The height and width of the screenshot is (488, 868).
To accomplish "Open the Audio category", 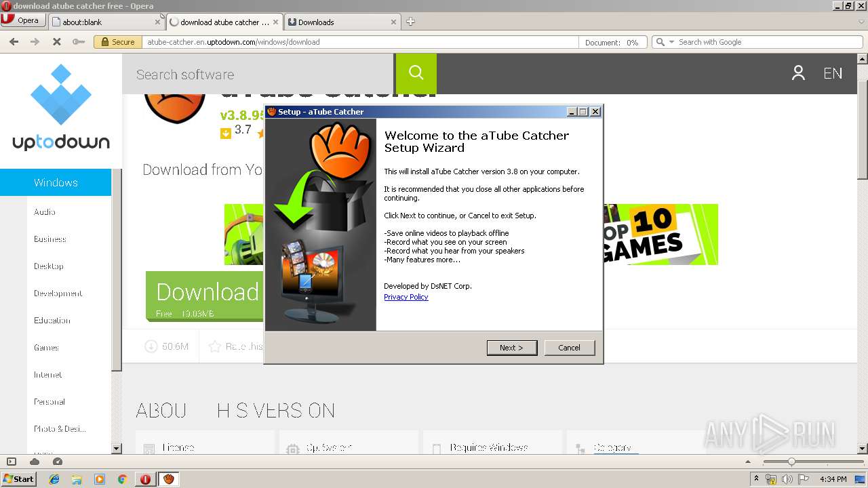I will pyautogui.click(x=45, y=211).
